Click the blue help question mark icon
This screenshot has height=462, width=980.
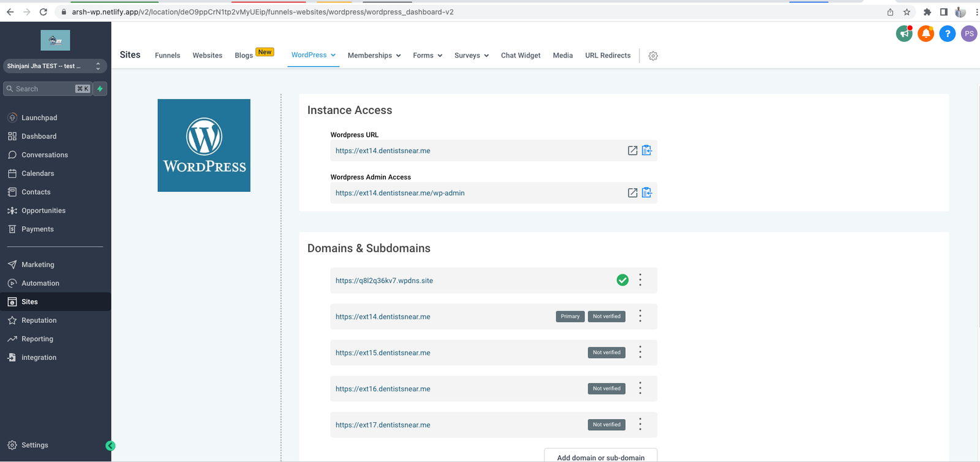tap(947, 34)
